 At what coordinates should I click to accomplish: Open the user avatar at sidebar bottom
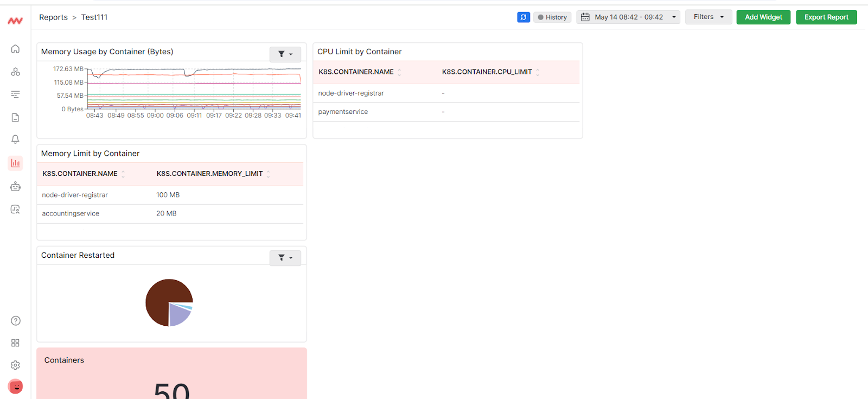[x=15, y=387]
